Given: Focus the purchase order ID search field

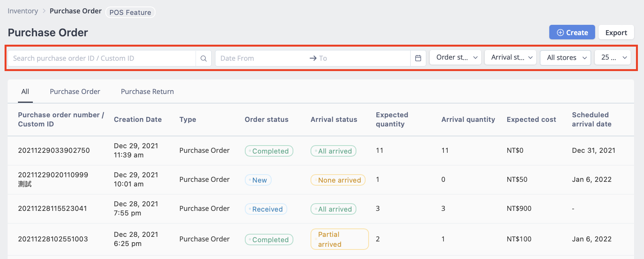Looking at the screenshot, I should point(102,58).
